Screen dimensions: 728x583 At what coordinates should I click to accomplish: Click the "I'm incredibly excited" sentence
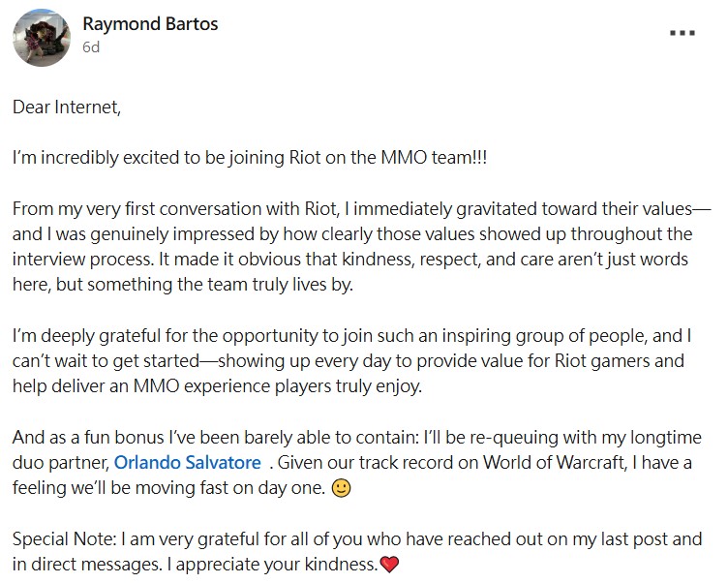click(x=250, y=158)
